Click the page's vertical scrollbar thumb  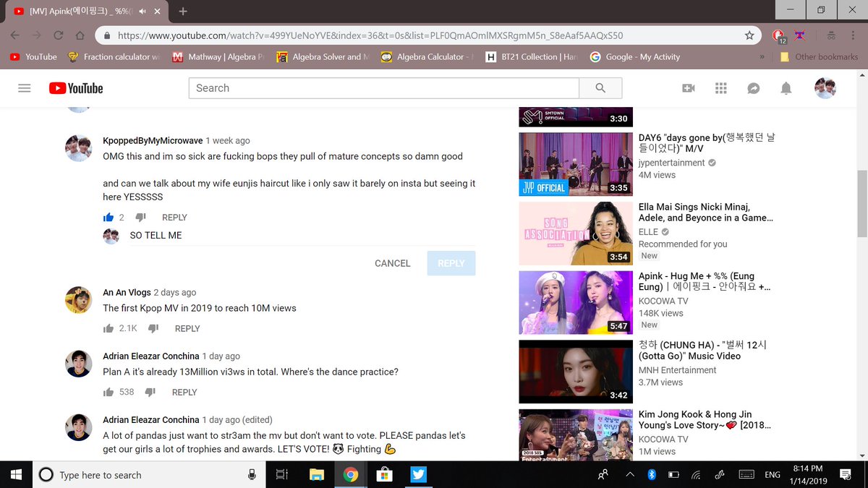point(861,204)
